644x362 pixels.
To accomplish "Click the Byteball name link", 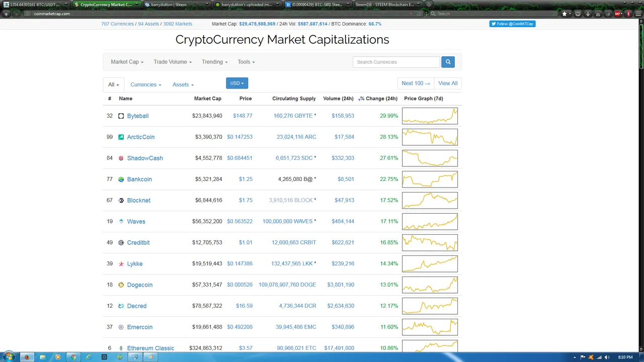I will [138, 116].
